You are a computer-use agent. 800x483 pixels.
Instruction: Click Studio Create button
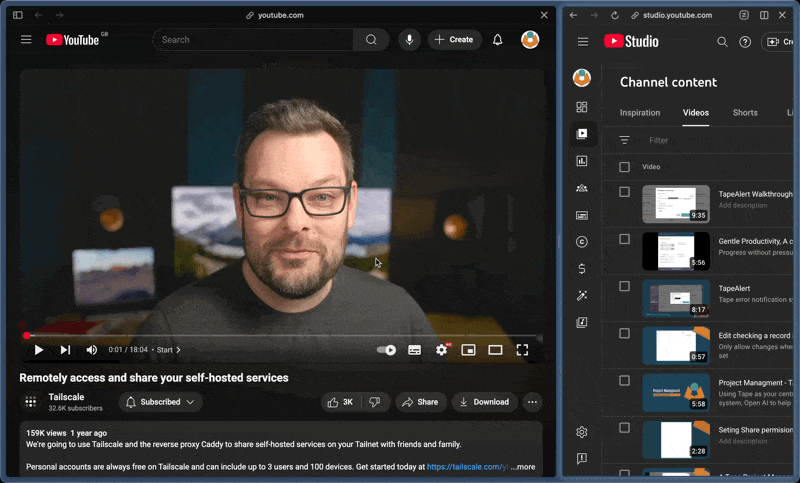[x=780, y=42]
